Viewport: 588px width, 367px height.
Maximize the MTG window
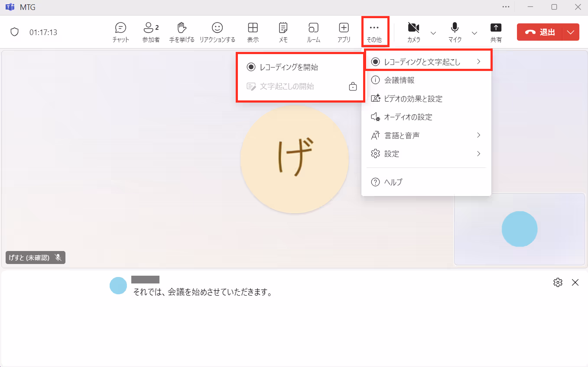(x=554, y=7)
